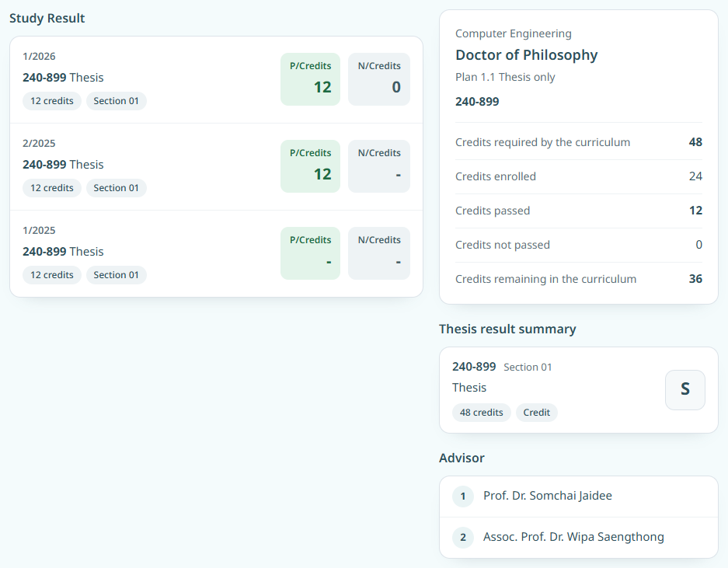Select the empty N/Credits box for 1/2025
Viewport: 728px width, 568px height.
379,253
